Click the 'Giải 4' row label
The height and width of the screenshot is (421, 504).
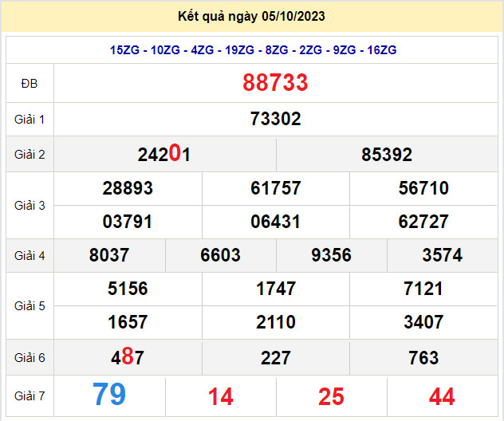pos(30,256)
